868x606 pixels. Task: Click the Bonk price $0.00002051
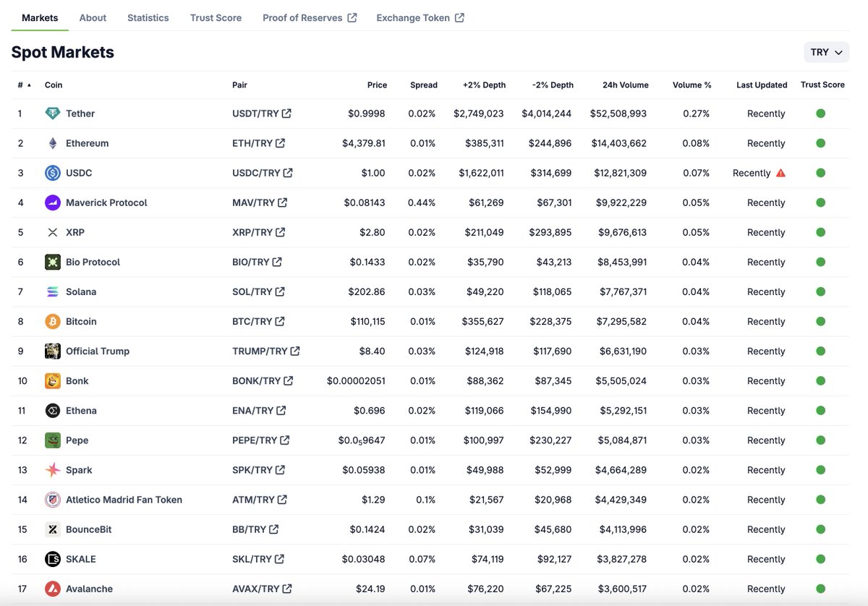click(x=356, y=380)
